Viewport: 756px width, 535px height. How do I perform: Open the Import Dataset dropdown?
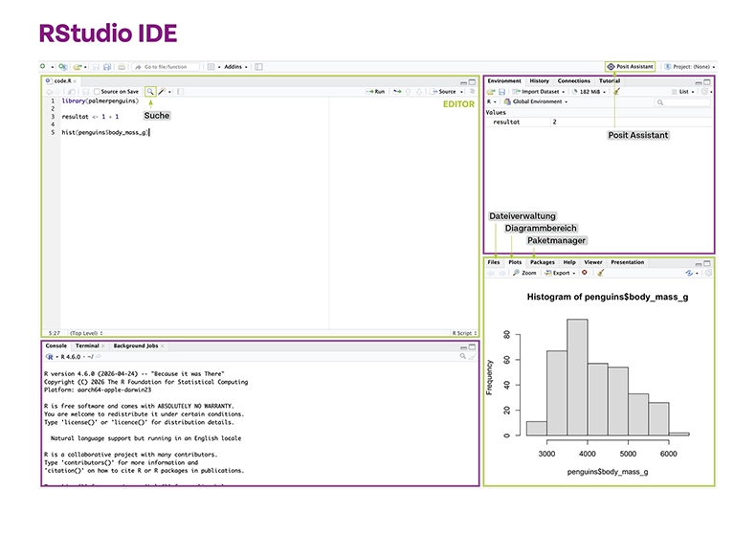pyautogui.click(x=538, y=92)
